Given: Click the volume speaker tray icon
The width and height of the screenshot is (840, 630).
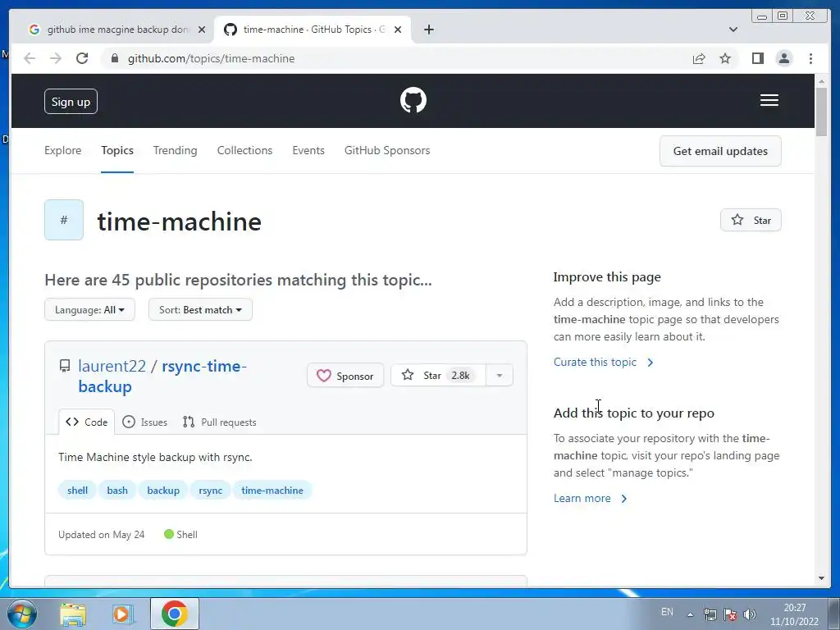Looking at the screenshot, I should pos(750,614).
